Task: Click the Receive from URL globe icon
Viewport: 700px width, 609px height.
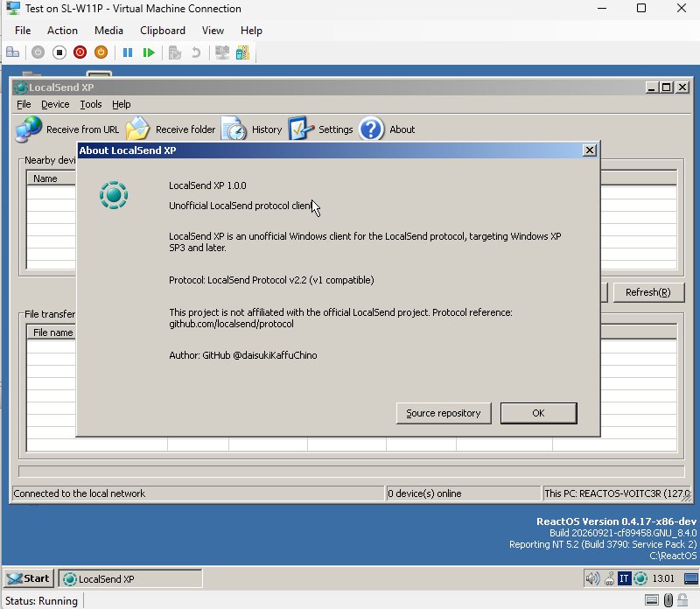Action: pyautogui.click(x=29, y=129)
